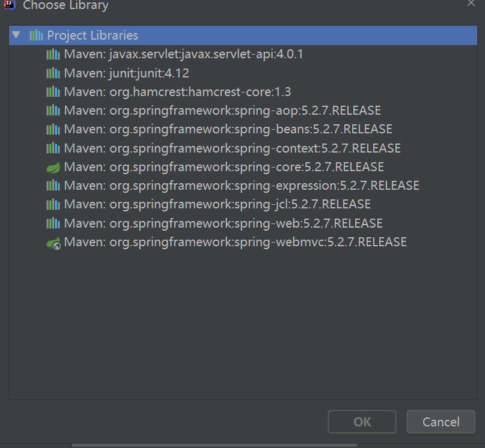The width and height of the screenshot is (485, 448).
Task: Click the horizontal scrollbar at bottom
Action: click(214, 446)
